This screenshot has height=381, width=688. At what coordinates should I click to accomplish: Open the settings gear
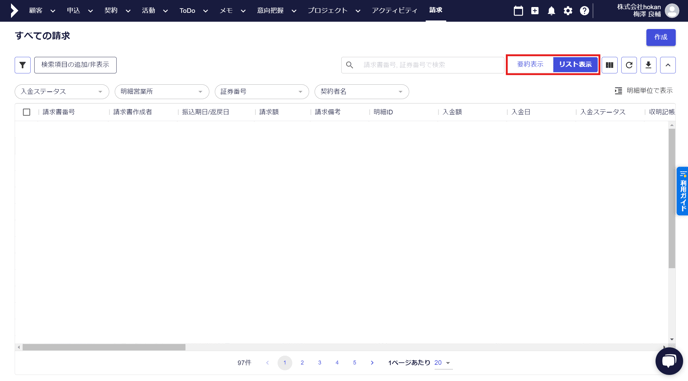tap(568, 11)
